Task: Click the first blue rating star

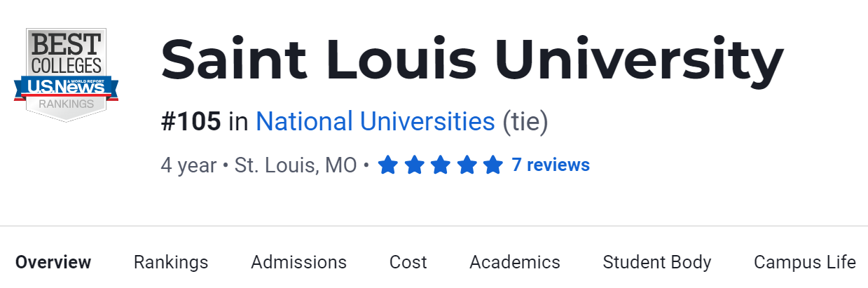Action: [388, 165]
